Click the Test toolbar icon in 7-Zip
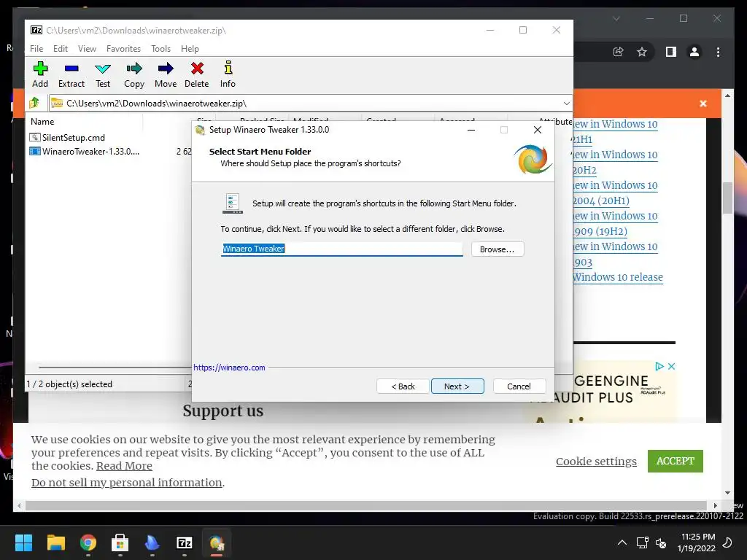This screenshot has height=560, width=747. [103, 74]
